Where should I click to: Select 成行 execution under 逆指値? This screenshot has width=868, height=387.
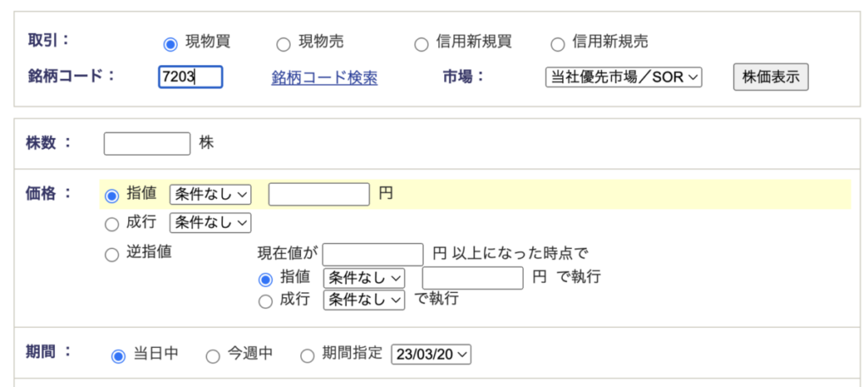[265, 301]
